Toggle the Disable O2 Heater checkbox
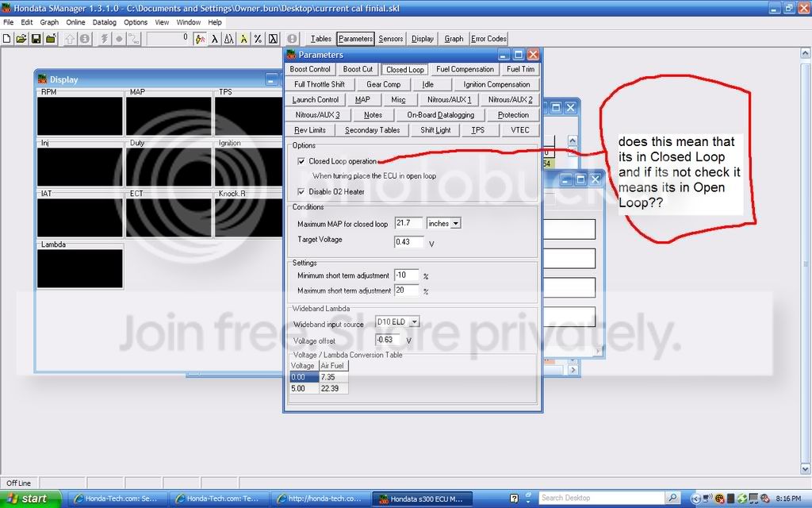The width and height of the screenshot is (812, 508). tap(301, 191)
